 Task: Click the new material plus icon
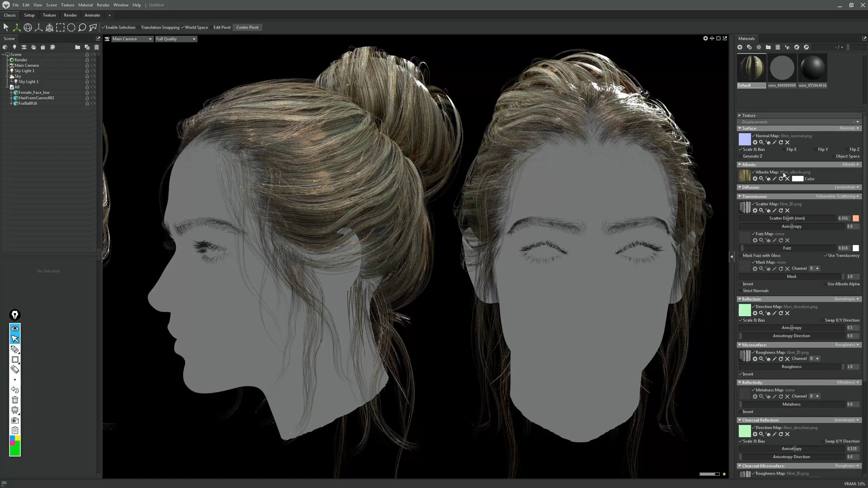coord(740,47)
